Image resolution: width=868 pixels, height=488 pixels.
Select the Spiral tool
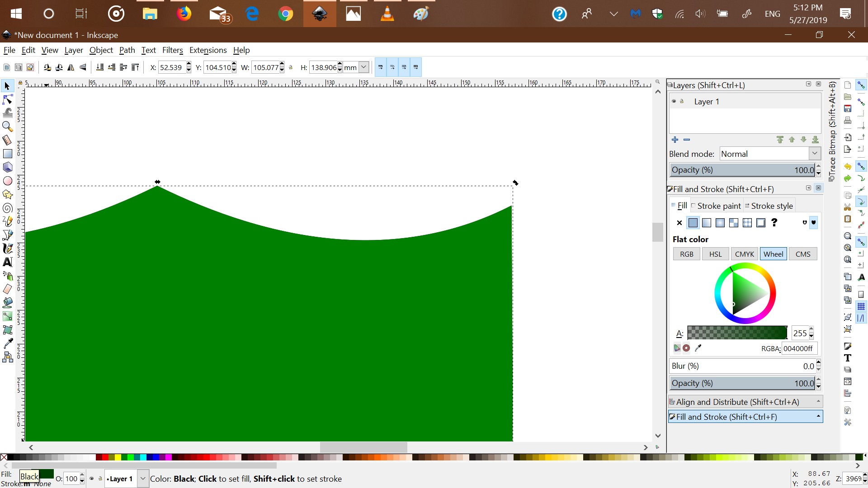(8, 208)
